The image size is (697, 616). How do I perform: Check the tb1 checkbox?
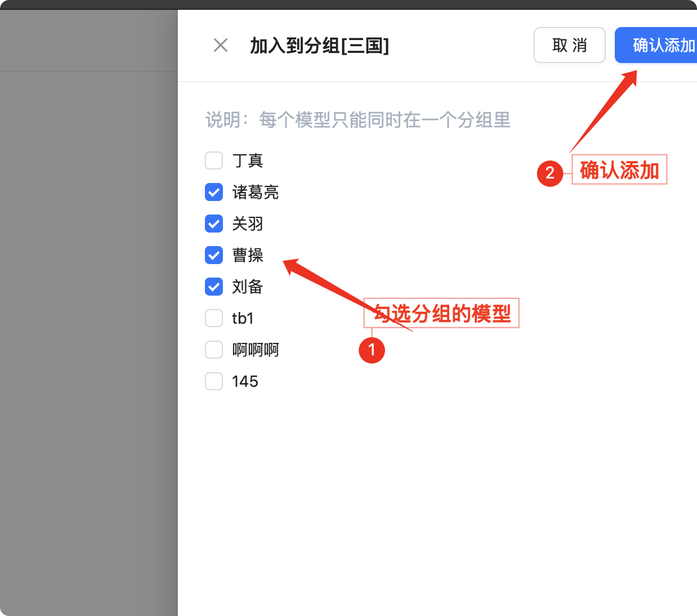pos(214,318)
